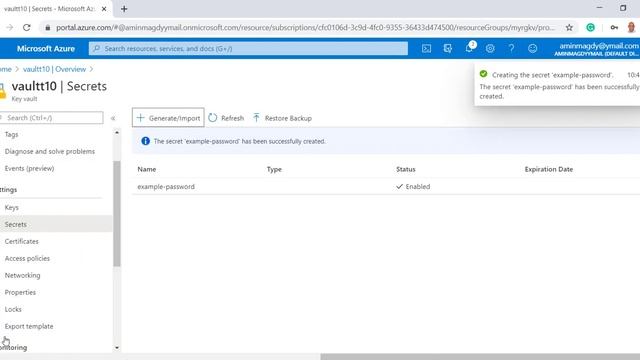Open Azure Cloud Shell icon
The image size is (640, 360).
tap(426, 49)
